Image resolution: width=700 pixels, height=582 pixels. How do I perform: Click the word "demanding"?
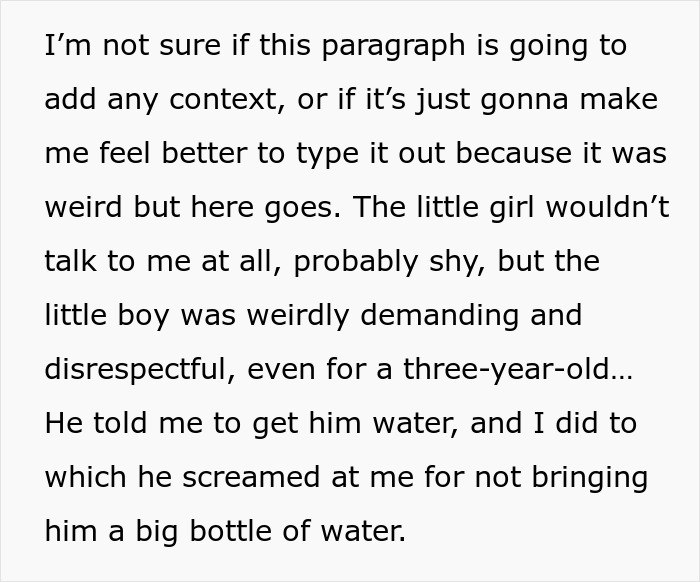click(x=439, y=316)
